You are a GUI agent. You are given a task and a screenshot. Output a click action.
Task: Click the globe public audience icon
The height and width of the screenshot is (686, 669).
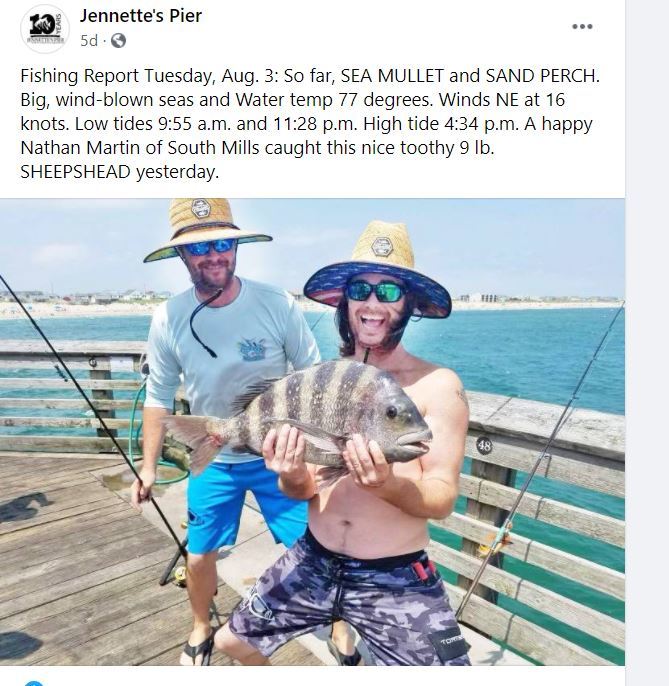pyautogui.click(x=118, y=41)
